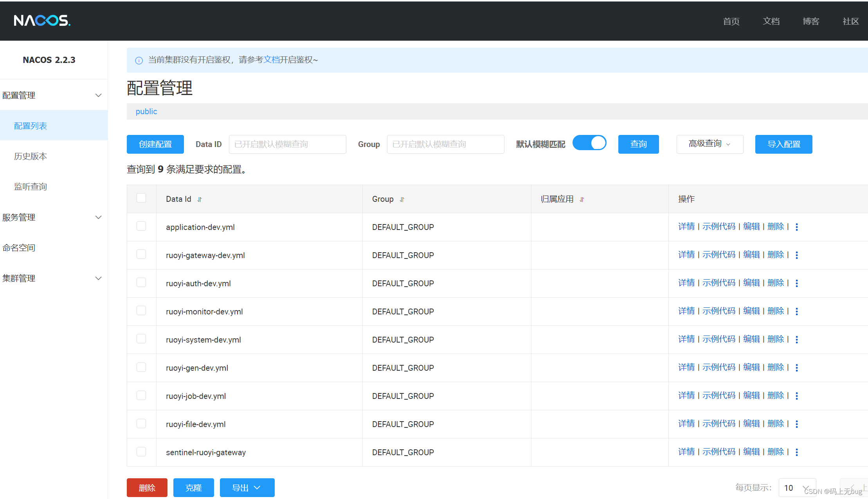Focus the Data ID search field
Viewport: 868px width, 499px height.
[x=288, y=144]
